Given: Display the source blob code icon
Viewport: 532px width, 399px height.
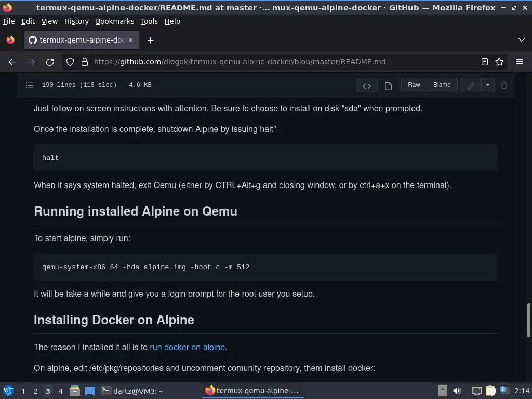Looking at the screenshot, I should (x=367, y=86).
